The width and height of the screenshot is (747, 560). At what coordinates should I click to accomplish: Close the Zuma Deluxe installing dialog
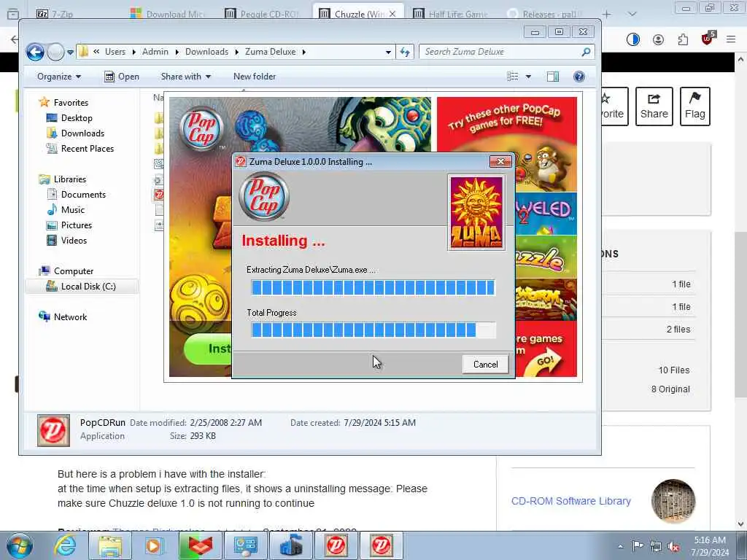pyautogui.click(x=500, y=161)
